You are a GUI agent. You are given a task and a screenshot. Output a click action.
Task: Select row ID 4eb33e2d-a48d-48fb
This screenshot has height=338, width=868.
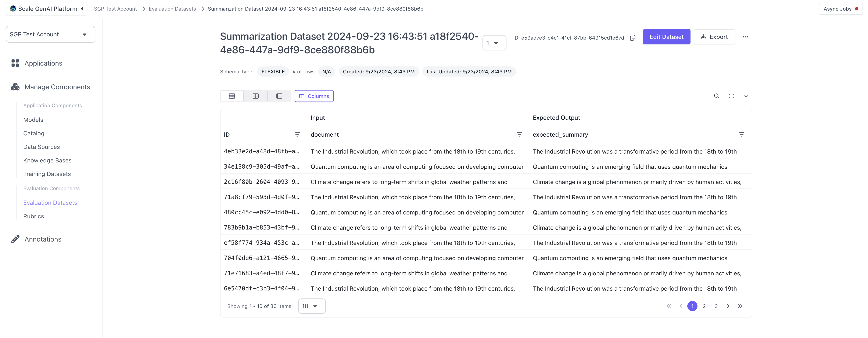coord(261,151)
